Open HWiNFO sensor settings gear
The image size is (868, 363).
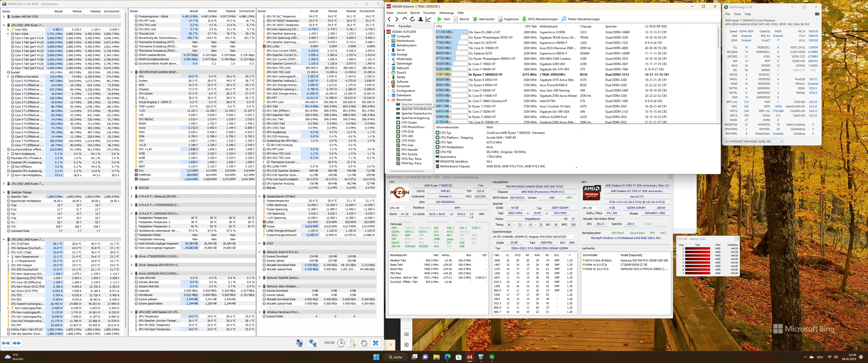pyautogui.click(x=364, y=343)
